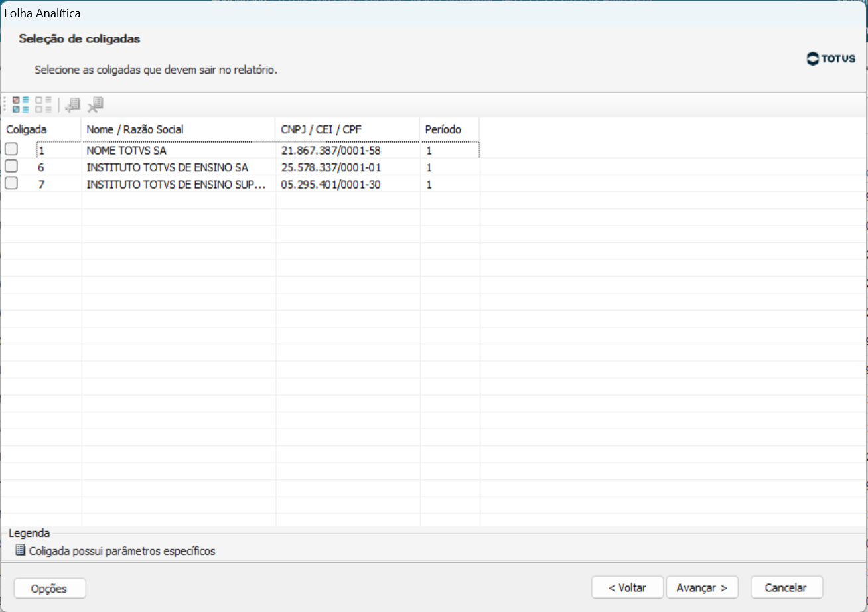Click the legend icon for specific parameters

tap(20, 550)
